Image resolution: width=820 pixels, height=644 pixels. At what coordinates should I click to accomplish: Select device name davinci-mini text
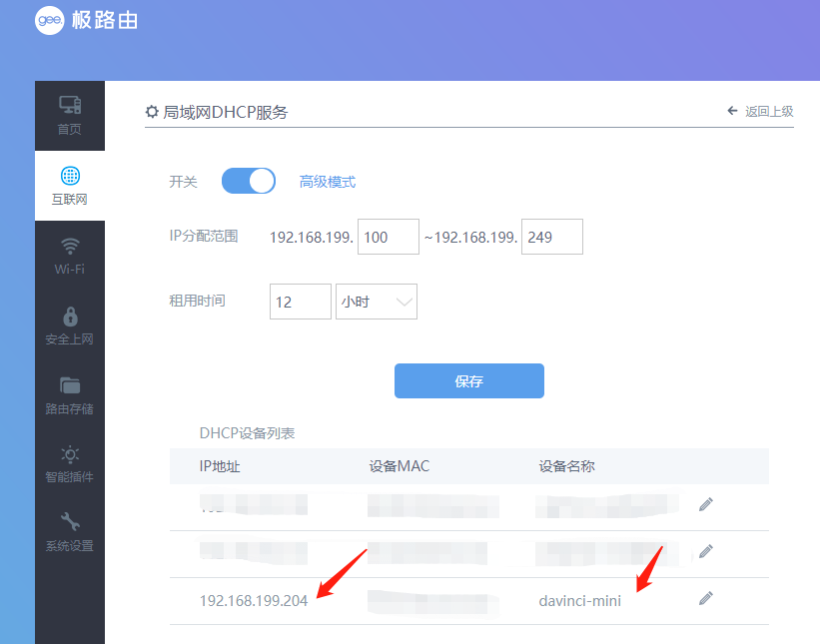pos(580,601)
